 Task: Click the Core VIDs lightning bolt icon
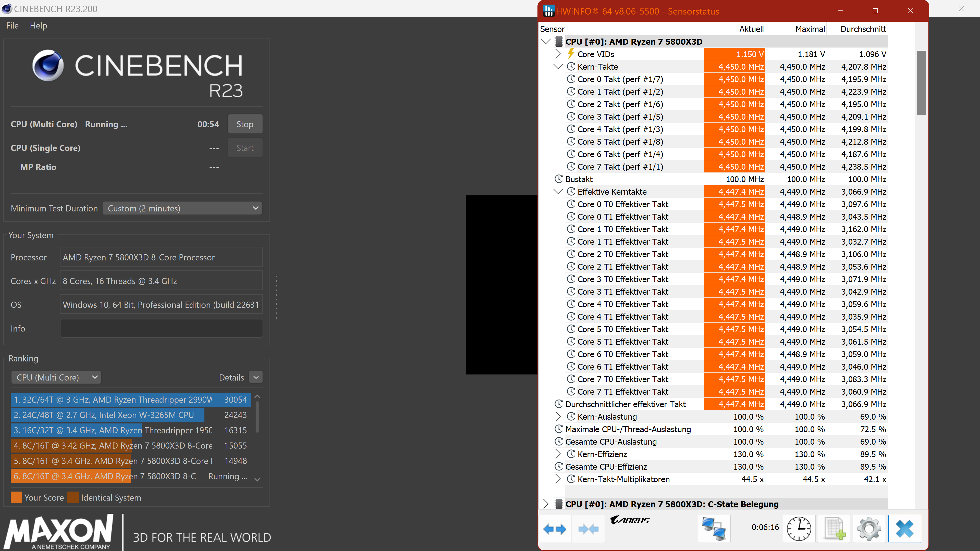click(571, 54)
